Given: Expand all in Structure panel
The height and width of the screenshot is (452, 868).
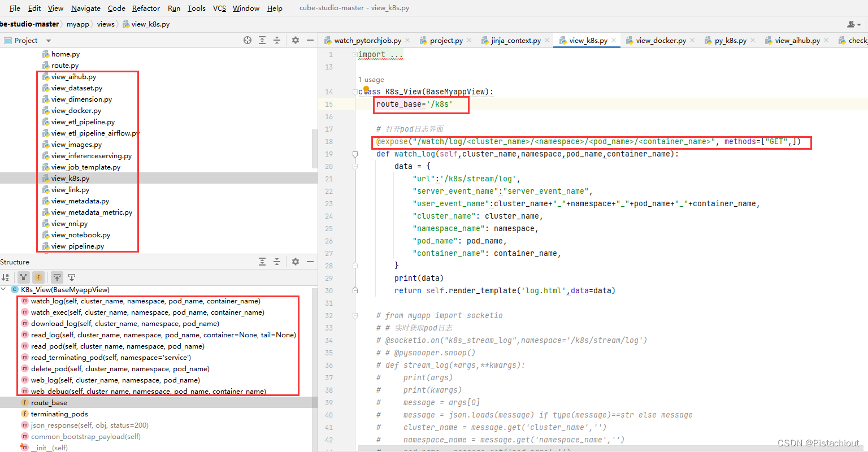Looking at the screenshot, I should (262, 262).
